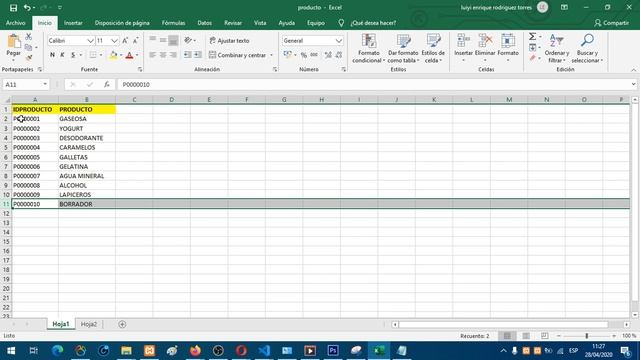Viewport: 640px width, 360px height.
Task: Apply the red font color A
Action: click(x=129, y=55)
